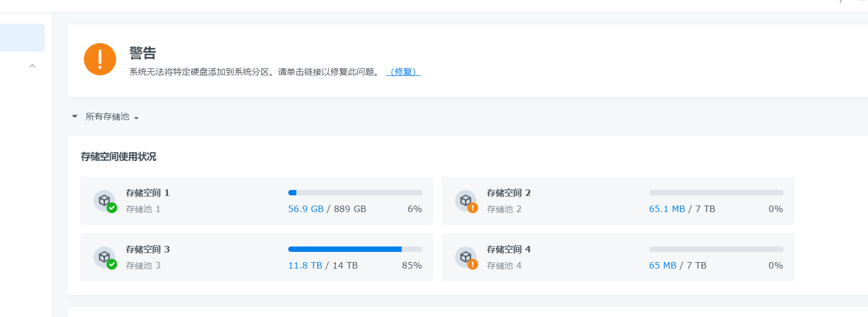Click the 存储空间使用状况 section heading
Image resolution: width=868 pixels, height=317 pixels.
tap(118, 157)
